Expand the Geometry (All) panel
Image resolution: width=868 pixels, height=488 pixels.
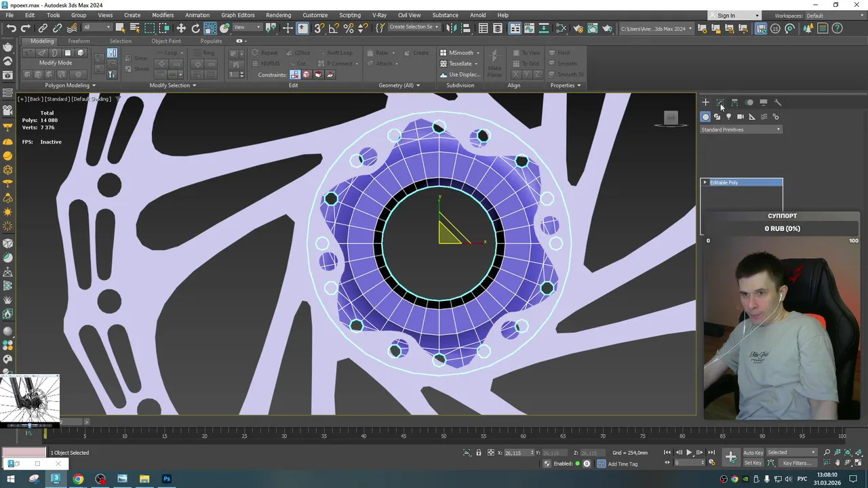pyautogui.click(x=399, y=85)
